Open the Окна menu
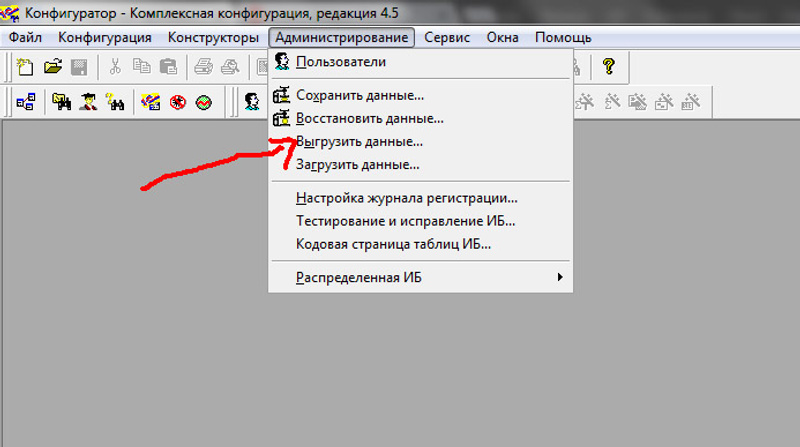 point(502,37)
